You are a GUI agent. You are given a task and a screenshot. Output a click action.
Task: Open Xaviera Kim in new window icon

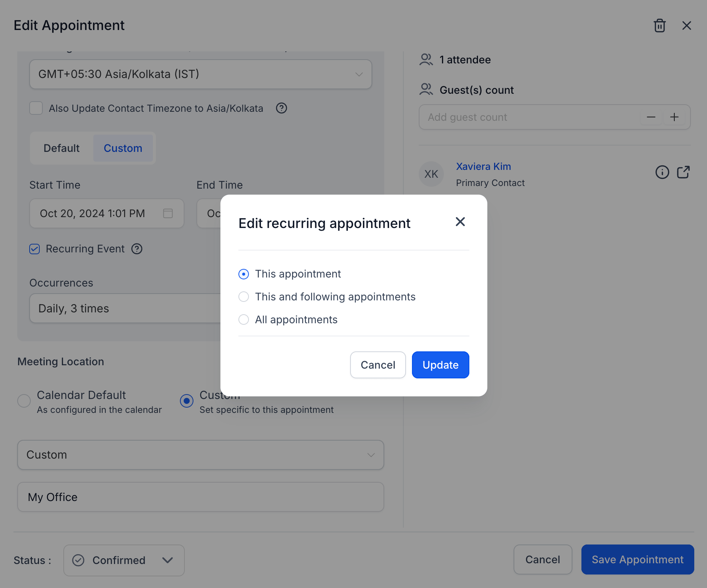(x=683, y=172)
